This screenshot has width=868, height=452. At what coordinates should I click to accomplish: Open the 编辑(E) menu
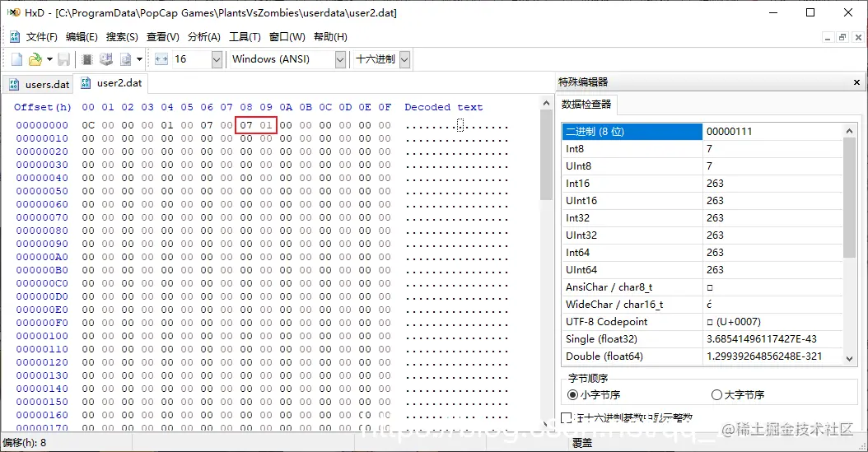82,37
